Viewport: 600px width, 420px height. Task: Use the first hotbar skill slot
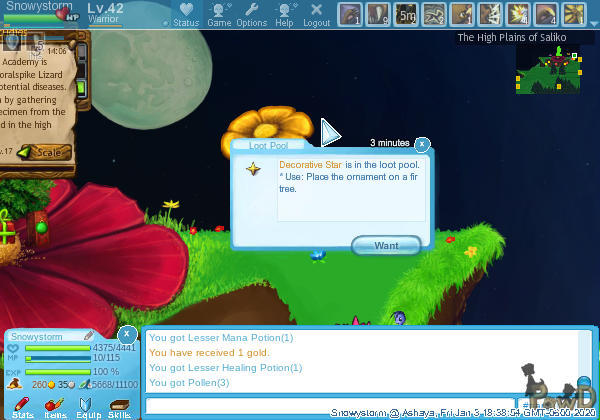pos(350,14)
